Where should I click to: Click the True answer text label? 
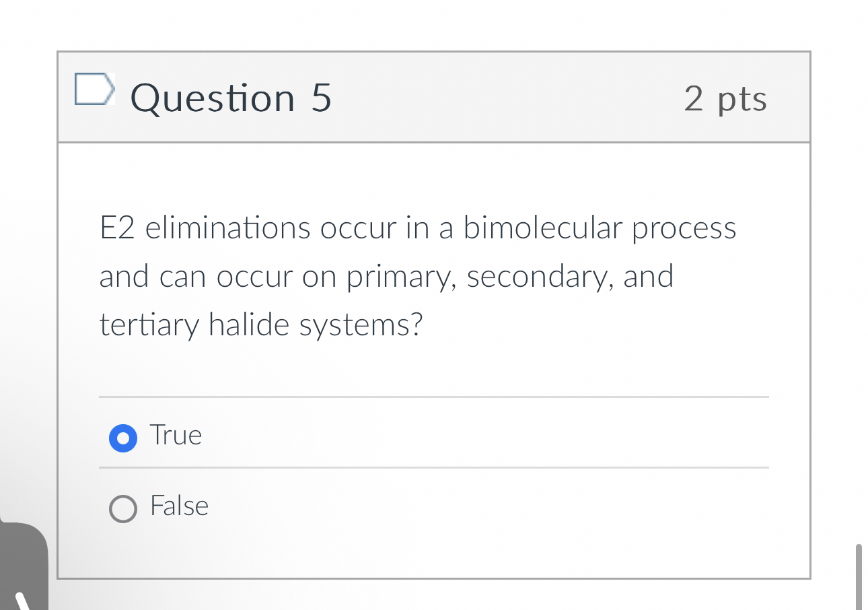175,436
